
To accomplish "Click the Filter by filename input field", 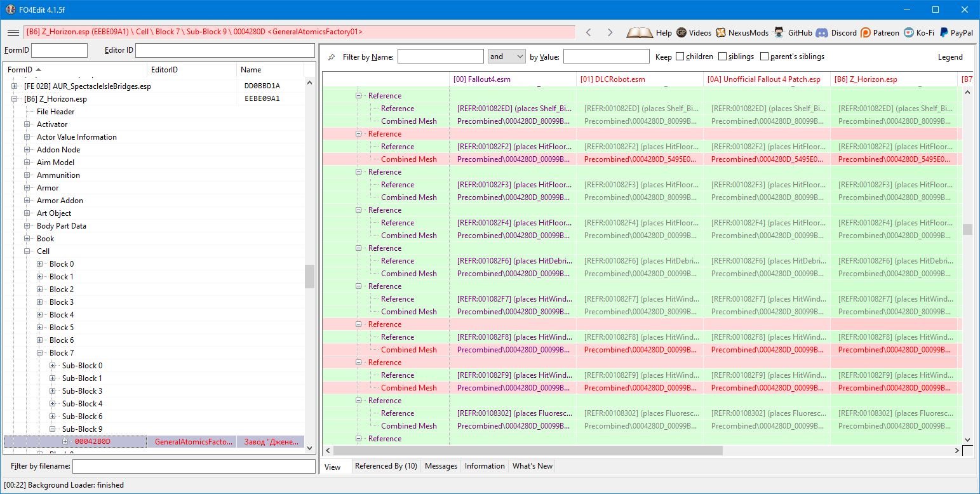I will pyautogui.click(x=194, y=467).
